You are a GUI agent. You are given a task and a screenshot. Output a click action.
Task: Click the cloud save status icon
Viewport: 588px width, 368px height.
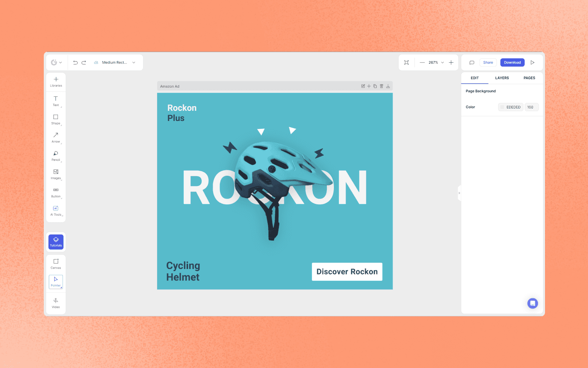click(96, 63)
